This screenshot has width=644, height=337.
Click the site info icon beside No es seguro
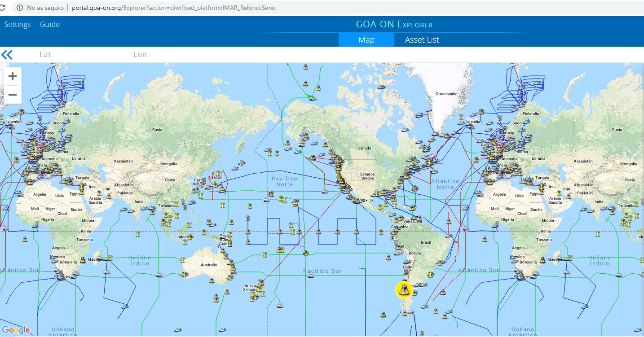click(19, 8)
